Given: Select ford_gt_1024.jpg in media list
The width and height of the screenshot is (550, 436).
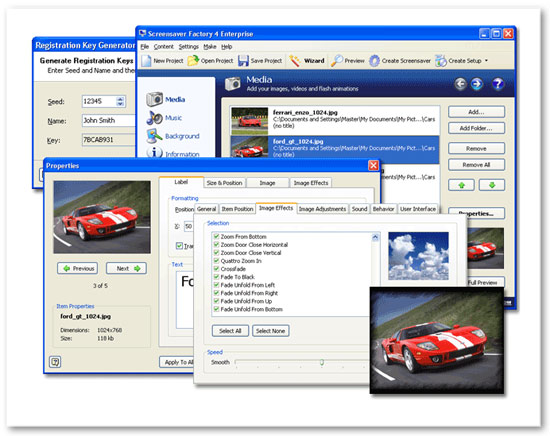Looking at the screenshot, I should 335,149.
